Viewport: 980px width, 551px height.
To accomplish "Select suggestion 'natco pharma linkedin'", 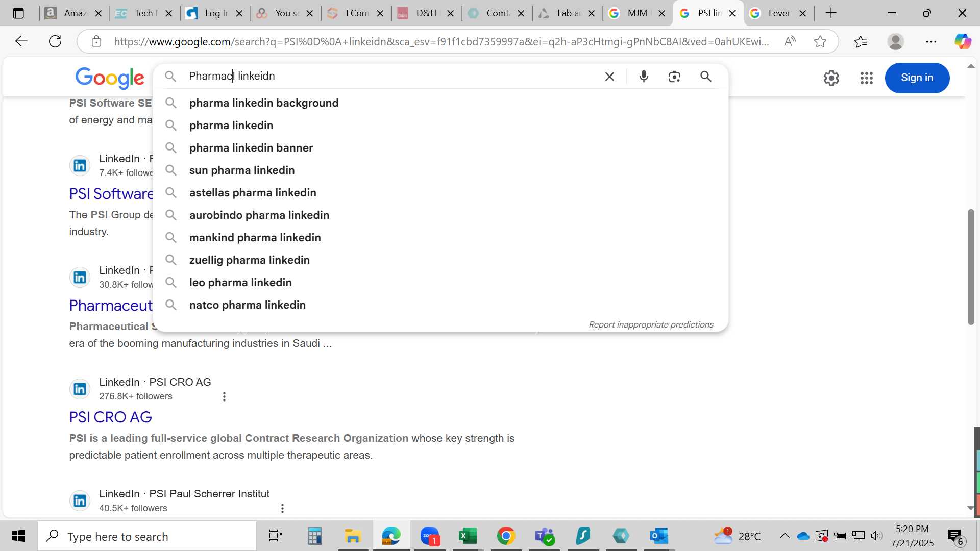I will tap(440, 305).
